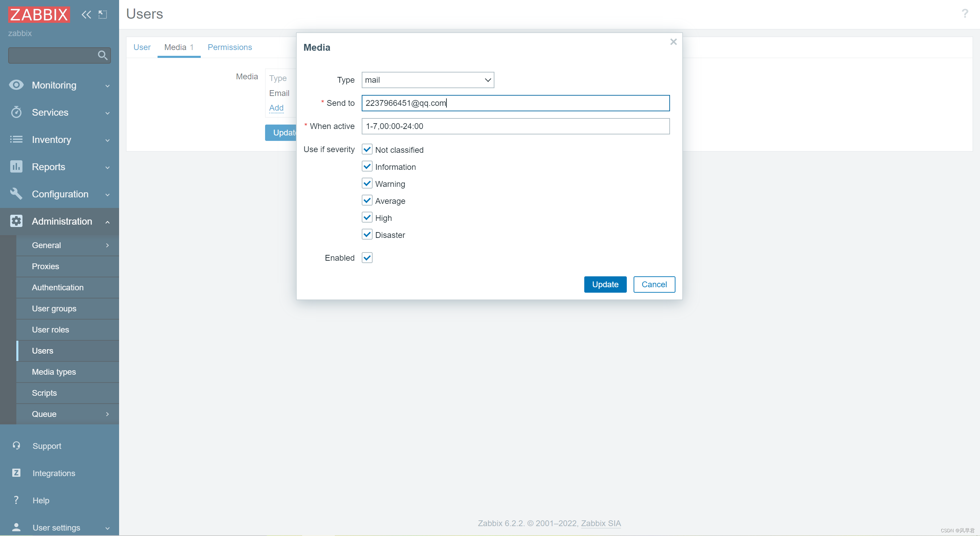The image size is (980, 536).
Task: Click the Administration sidebar icon
Action: [x=16, y=221]
